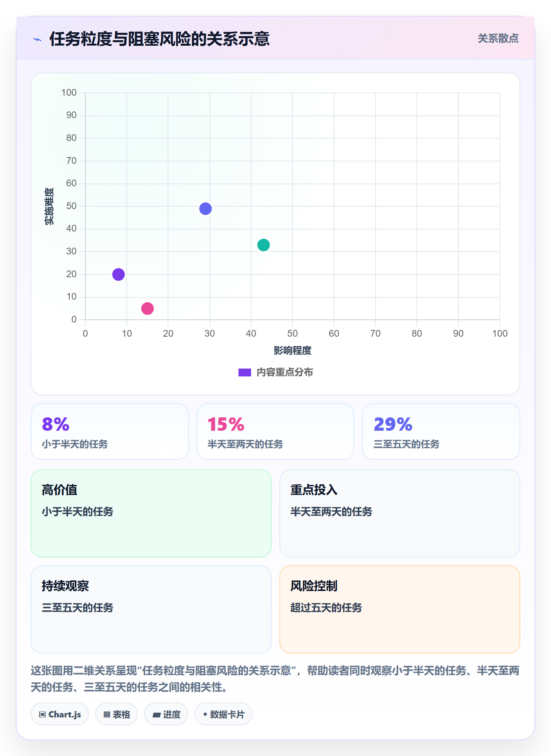This screenshot has width=551, height=756.
Task: Click the purple scatter point at x=8
Action: pyautogui.click(x=118, y=274)
